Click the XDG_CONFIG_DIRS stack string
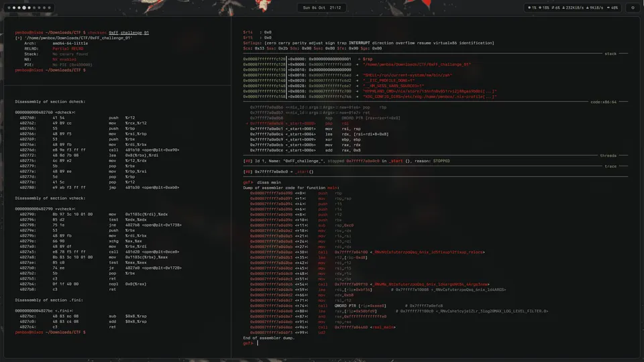Viewport: 644px width, 362px height. (x=429, y=97)
